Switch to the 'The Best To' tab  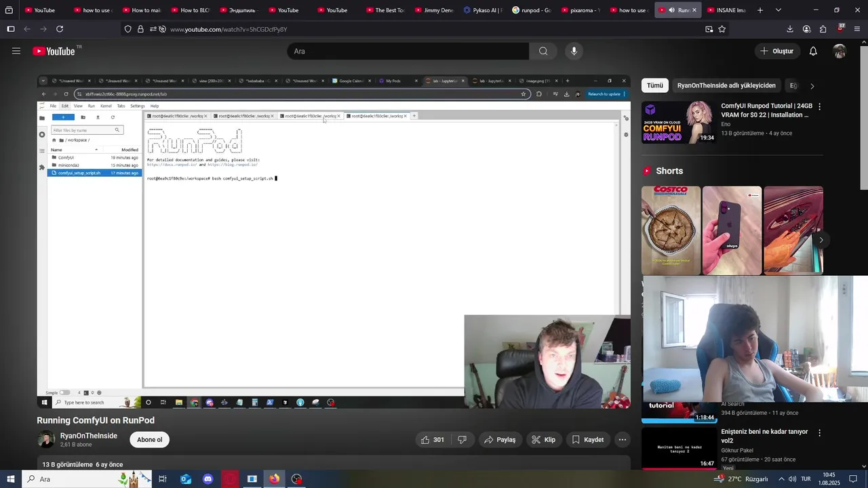tap(384, 10)
